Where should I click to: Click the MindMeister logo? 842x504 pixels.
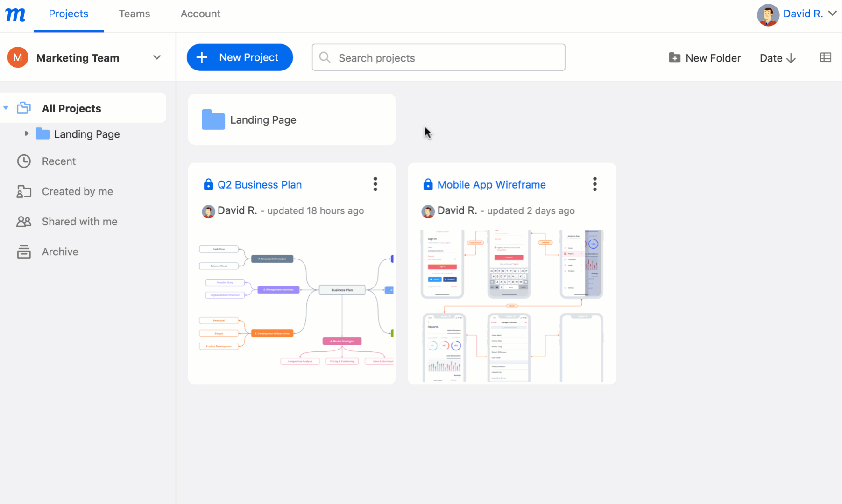pos(15,14)
